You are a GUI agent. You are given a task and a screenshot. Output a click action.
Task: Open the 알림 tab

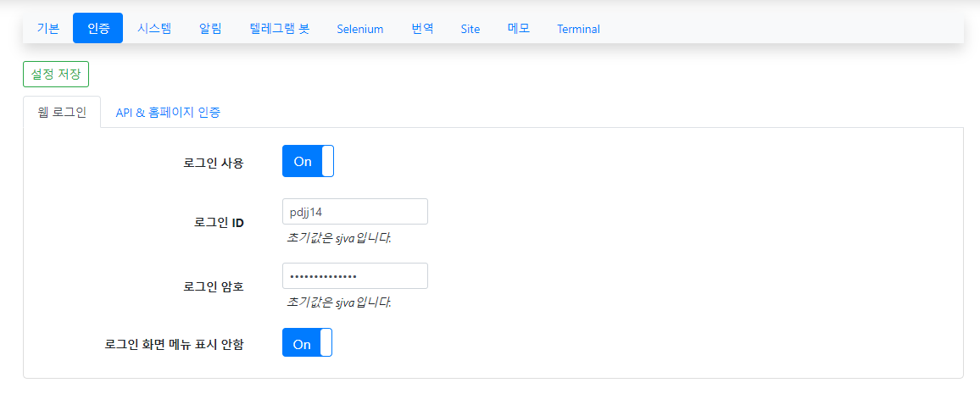[x=210, y=28]
